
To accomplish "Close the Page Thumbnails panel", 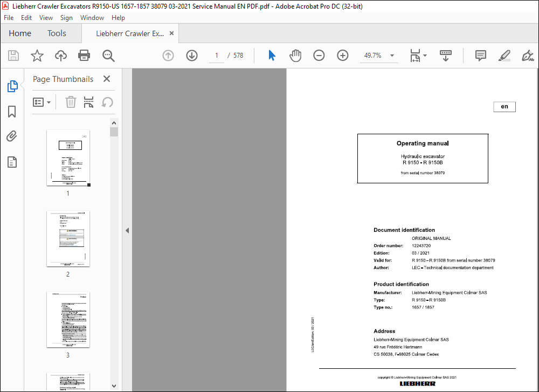I will 107,79.
